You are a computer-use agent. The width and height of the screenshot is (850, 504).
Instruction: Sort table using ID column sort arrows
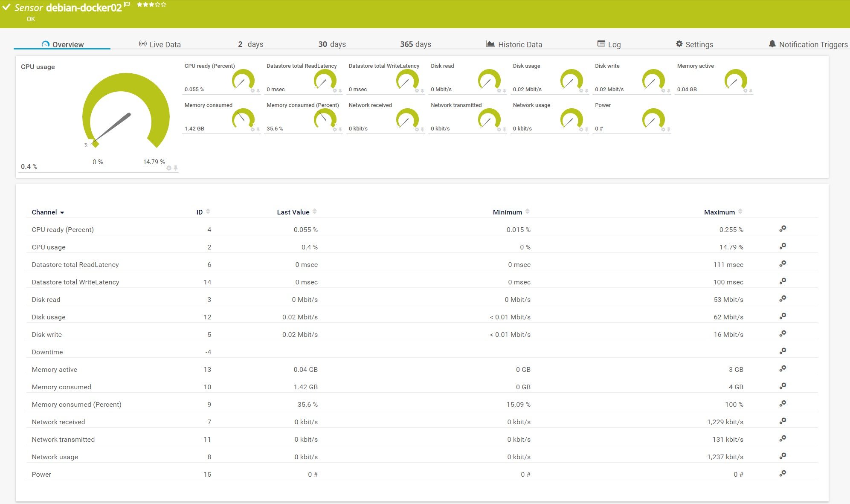click(208, 211)
